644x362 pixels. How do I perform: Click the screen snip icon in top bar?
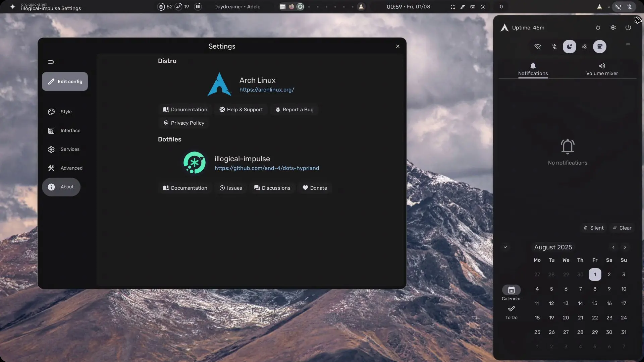coord(452,7)
